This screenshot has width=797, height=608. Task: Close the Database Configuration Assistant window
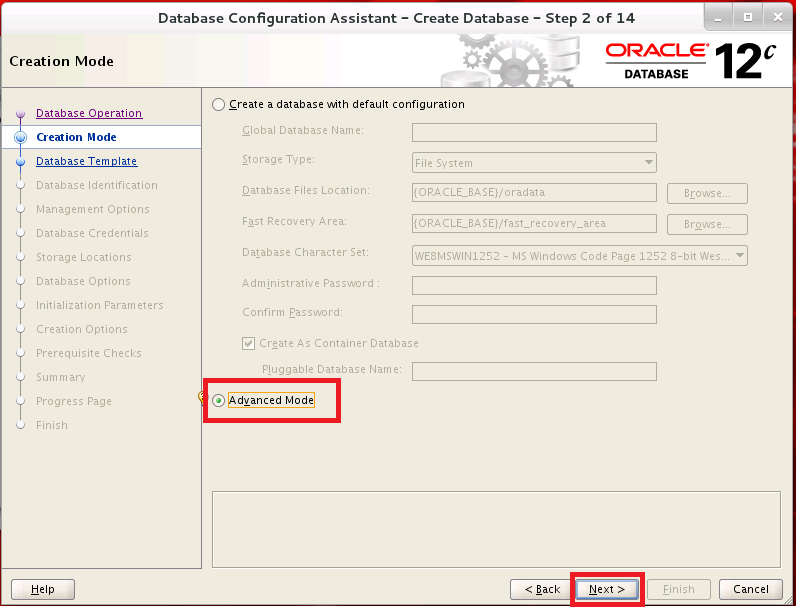point(773,18)
